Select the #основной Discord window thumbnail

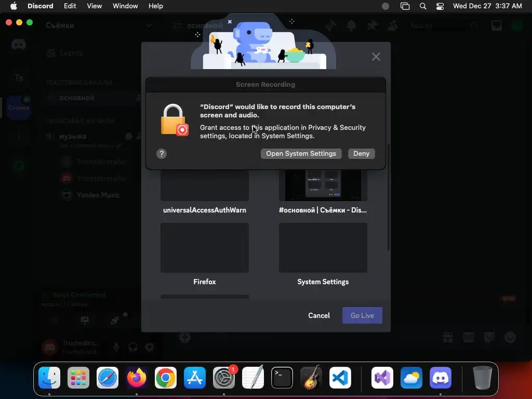323,185
